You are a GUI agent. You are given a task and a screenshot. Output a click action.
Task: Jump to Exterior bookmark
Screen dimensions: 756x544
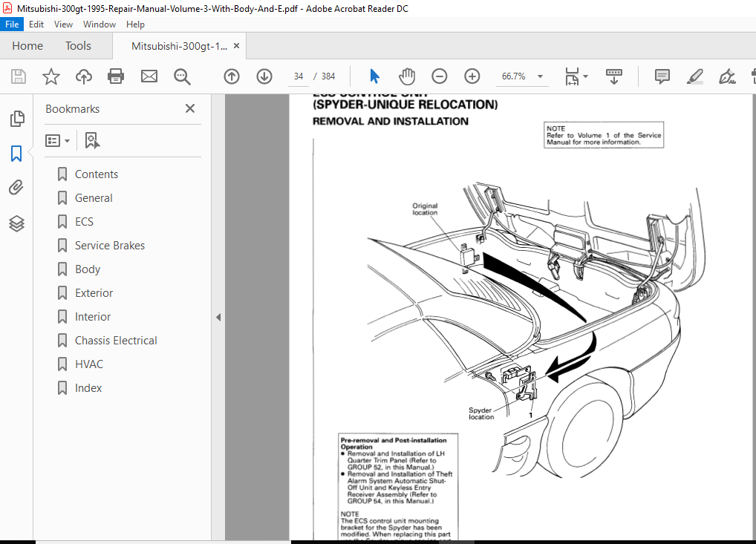(x=94, y=293)
